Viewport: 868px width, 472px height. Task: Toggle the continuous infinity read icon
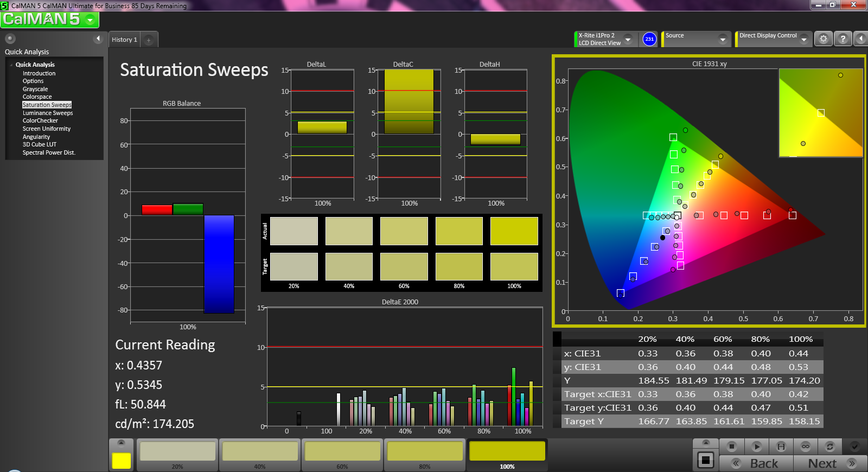(x=806, y=447)
